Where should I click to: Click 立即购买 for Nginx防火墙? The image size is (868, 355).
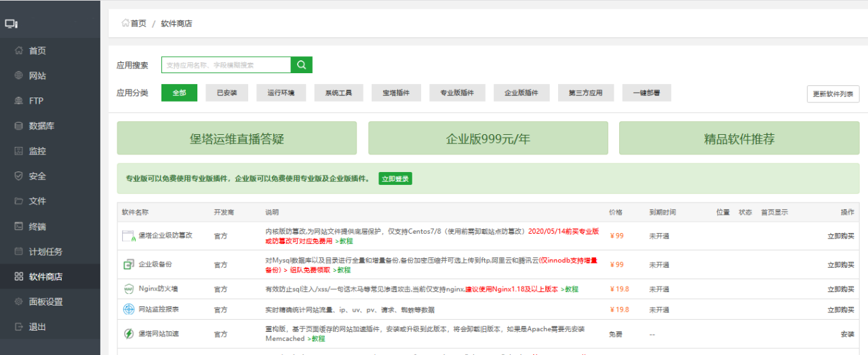tap(840, 289)
